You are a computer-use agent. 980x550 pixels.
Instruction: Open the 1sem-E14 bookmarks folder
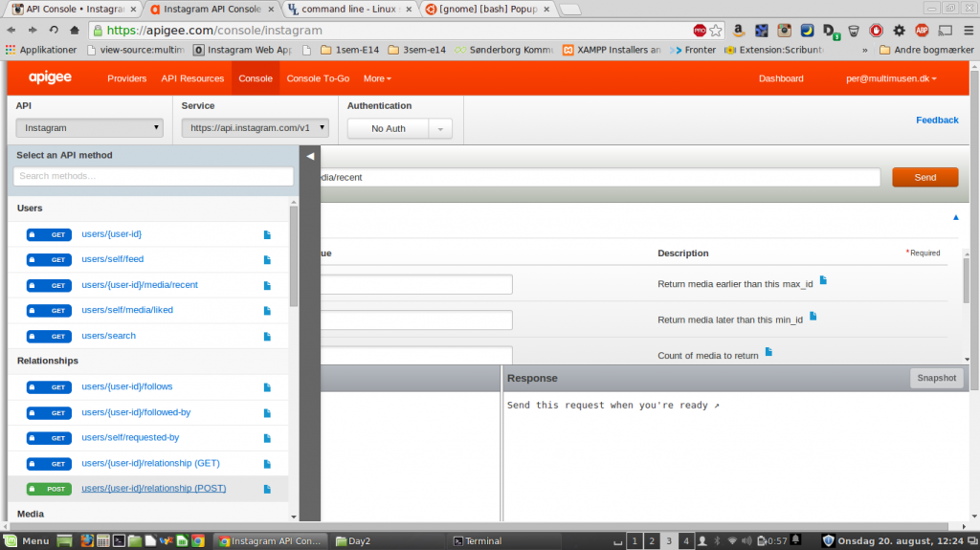(350, 50)
